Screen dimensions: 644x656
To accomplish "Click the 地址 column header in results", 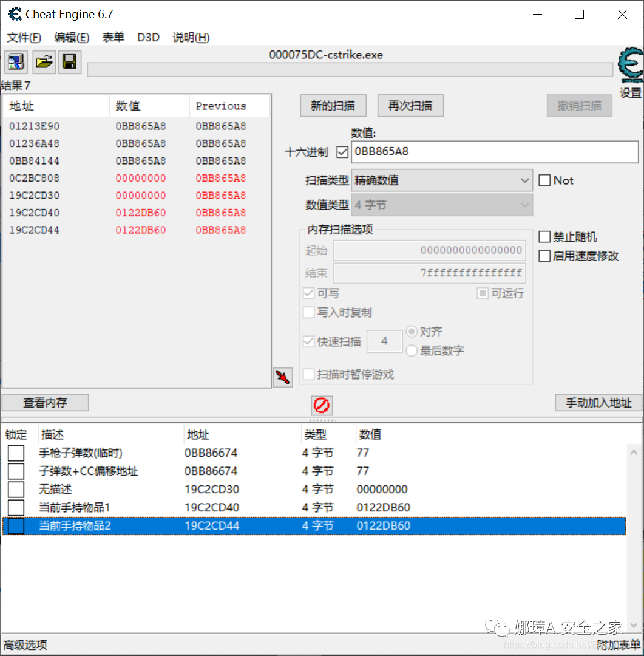I will (56, 106).
